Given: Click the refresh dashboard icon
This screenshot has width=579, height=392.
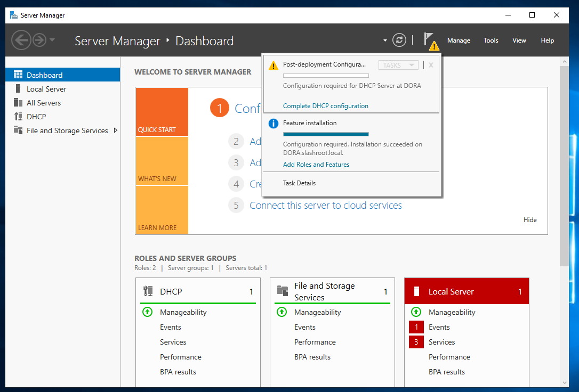Looking at the screenshot, I should click(399, 40).
